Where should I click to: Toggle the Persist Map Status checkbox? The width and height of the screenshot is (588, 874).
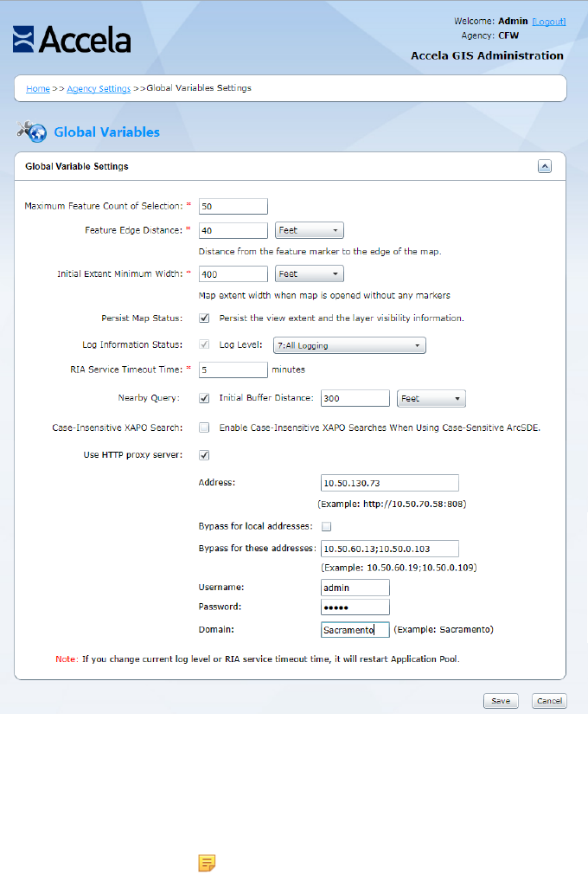(x=204, y=318)
